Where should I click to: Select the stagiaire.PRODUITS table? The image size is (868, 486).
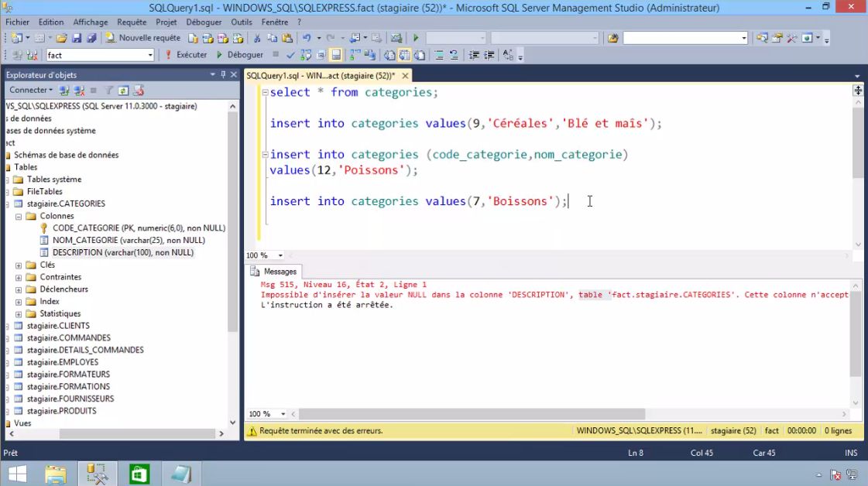(x=61, y=411)
